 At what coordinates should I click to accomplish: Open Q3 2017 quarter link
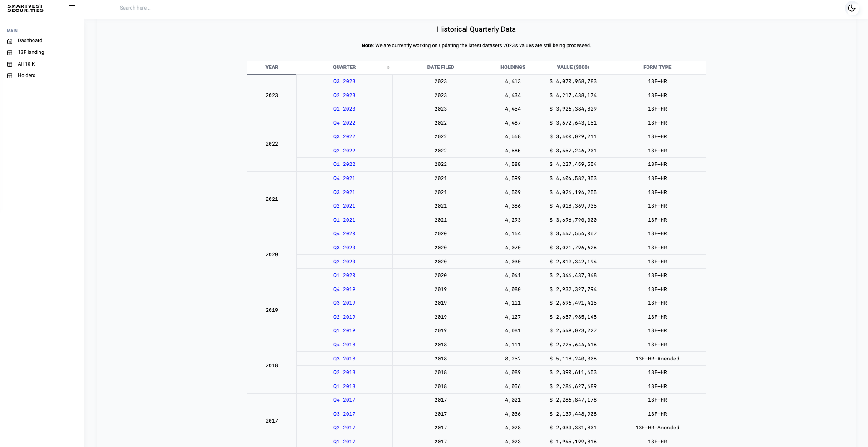344,414
